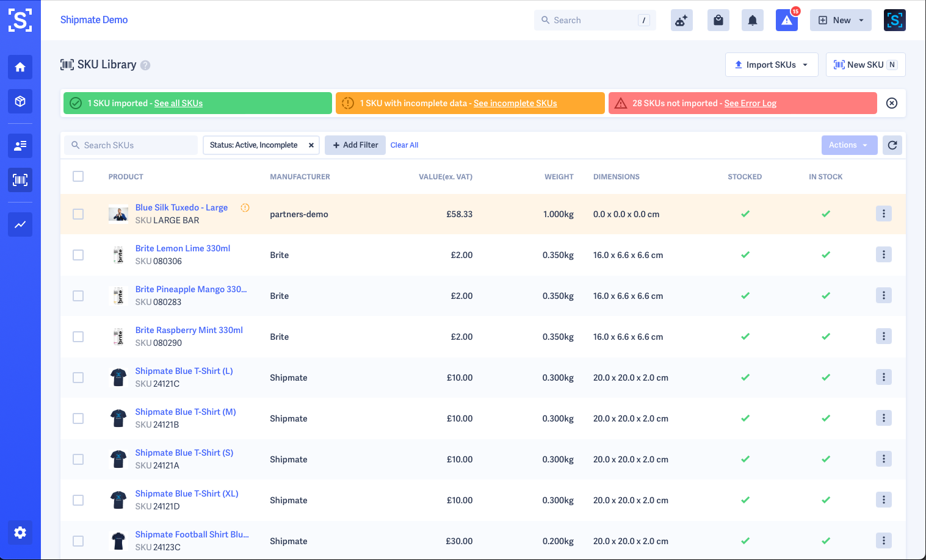Expand the New dropdown in header
Image resolution: width=926 pixels, height=560 pixels.
841,20
